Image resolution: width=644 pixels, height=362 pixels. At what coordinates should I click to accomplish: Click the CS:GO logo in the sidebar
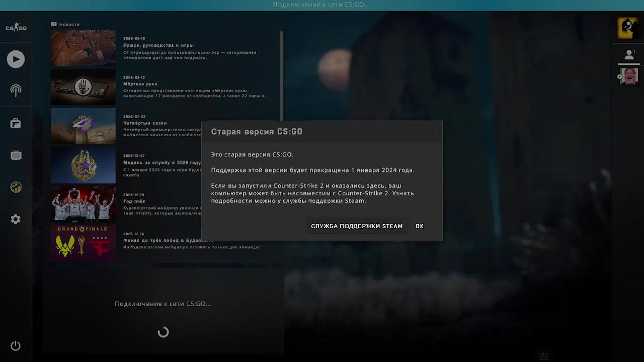pos(16,28)
